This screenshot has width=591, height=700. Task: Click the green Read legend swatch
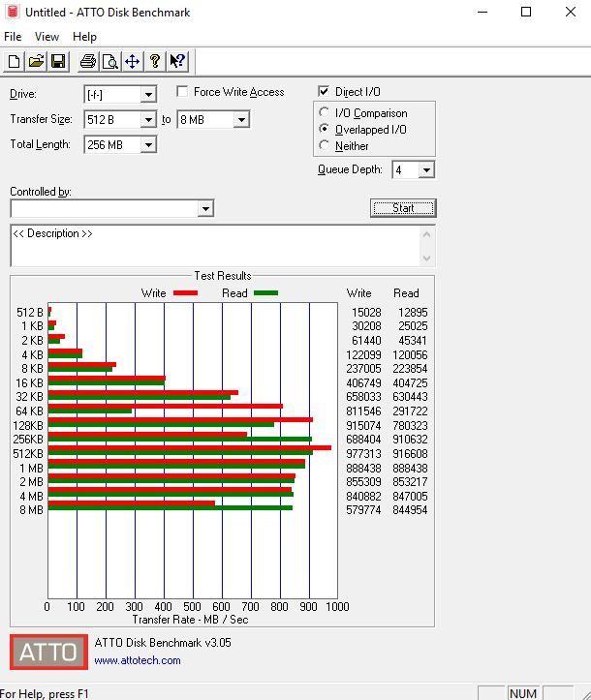click(x=265, y=293)
